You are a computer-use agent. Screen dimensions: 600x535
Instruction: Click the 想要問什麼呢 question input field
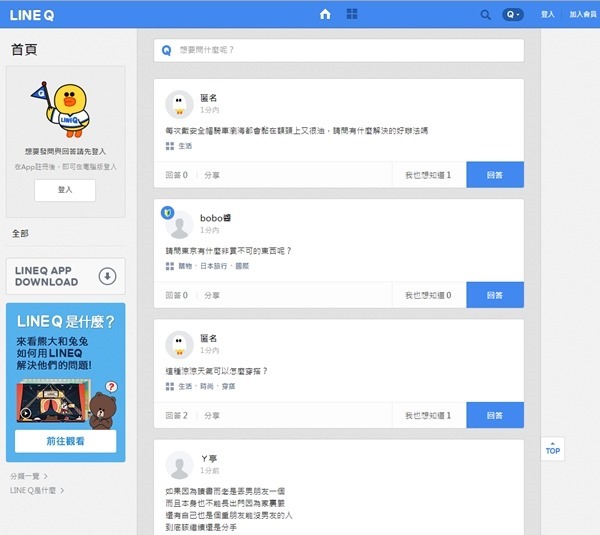[x=339, y=49]
